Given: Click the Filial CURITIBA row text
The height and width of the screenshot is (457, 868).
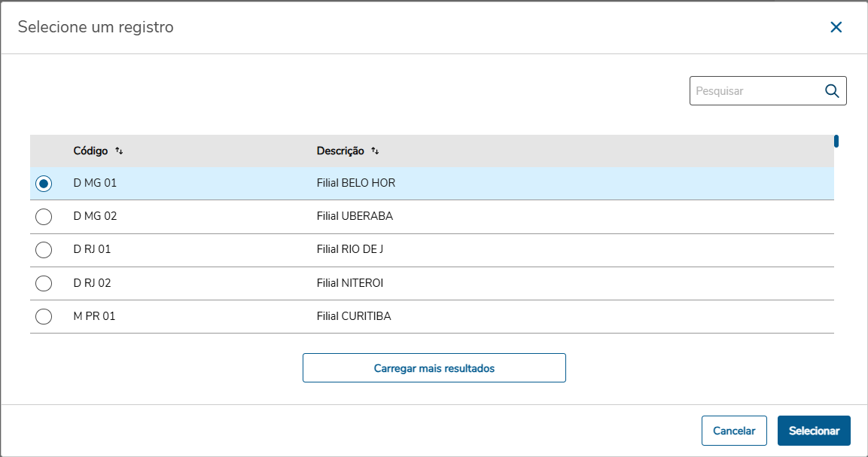Looking at the screenshot, I should tap(354, 316).
